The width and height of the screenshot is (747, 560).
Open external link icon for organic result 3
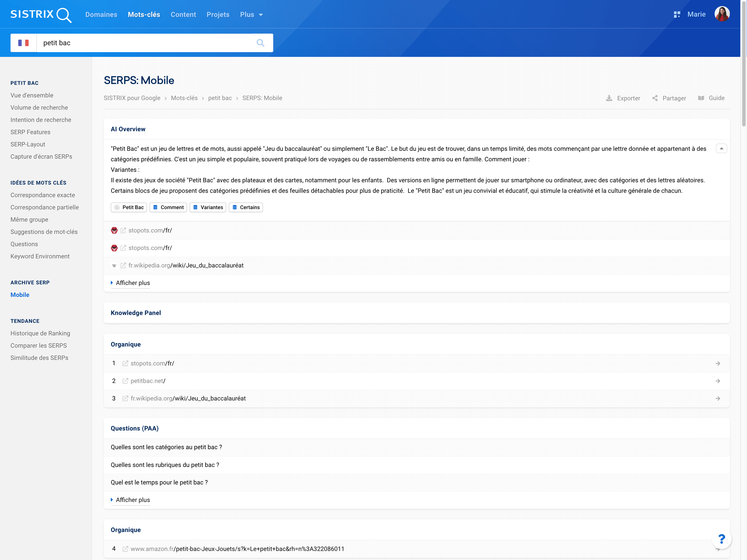tap(125, 398)
